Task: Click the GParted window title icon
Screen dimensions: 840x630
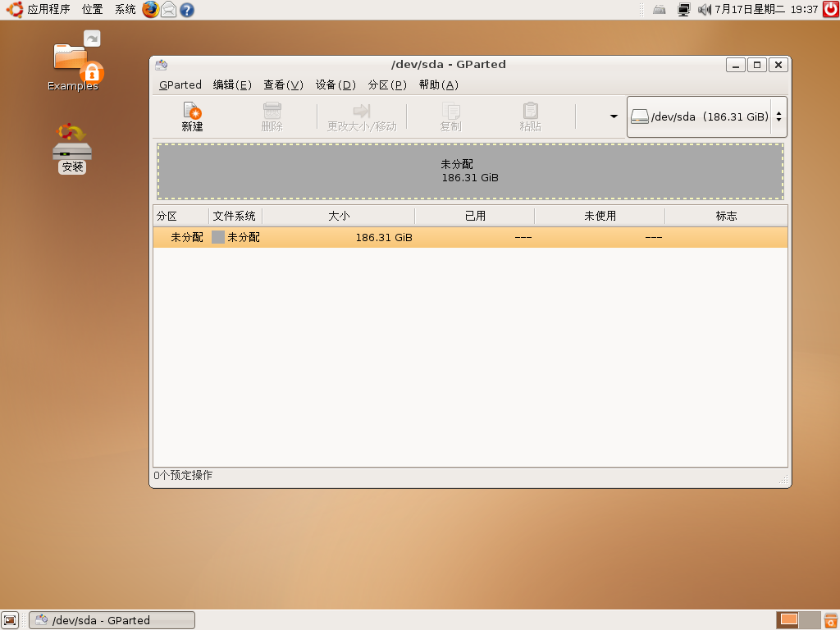Action: (162, 65)
